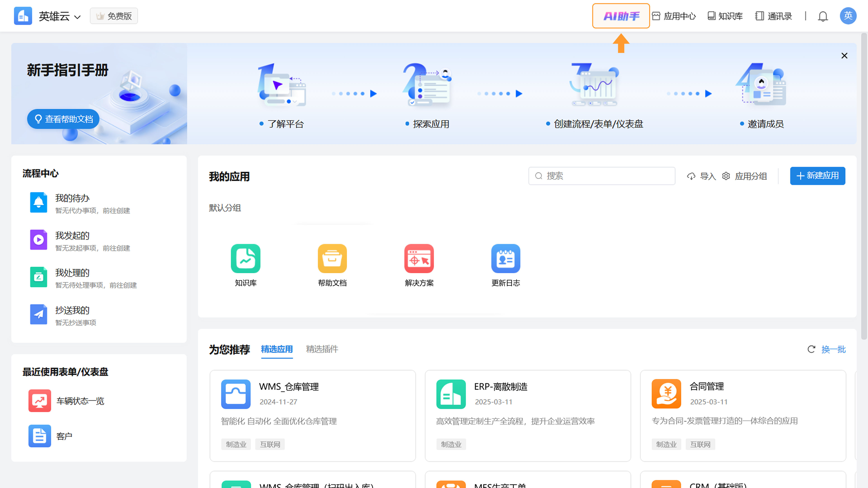The width and height of the screenshot is (868, 488).
Task: Open the WMS_仓库管理 app icon
Action: pos(236,394)
